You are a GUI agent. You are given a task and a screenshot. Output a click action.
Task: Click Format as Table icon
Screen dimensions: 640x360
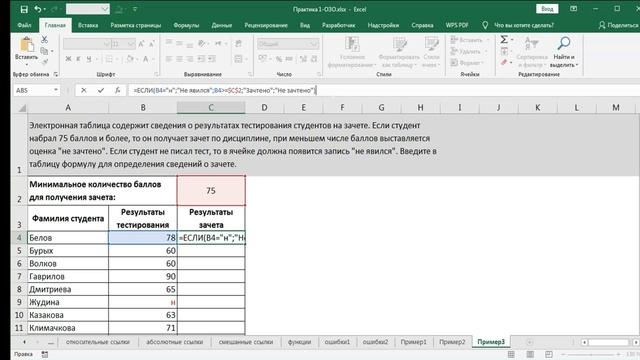[399, 44]
